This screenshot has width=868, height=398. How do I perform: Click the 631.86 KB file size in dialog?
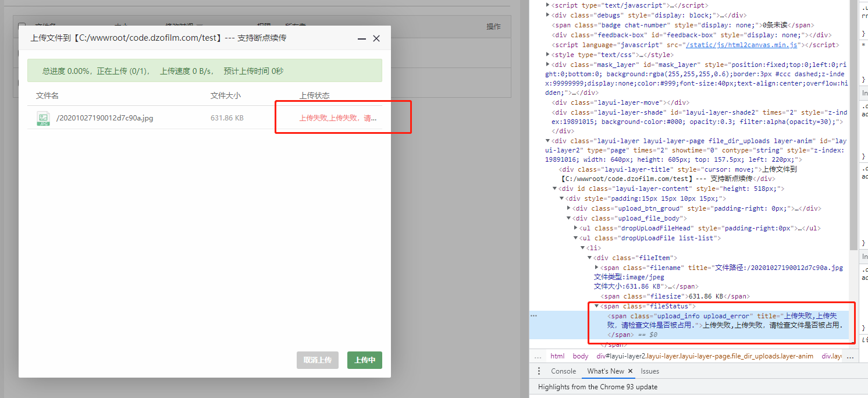tap(227, 118)
